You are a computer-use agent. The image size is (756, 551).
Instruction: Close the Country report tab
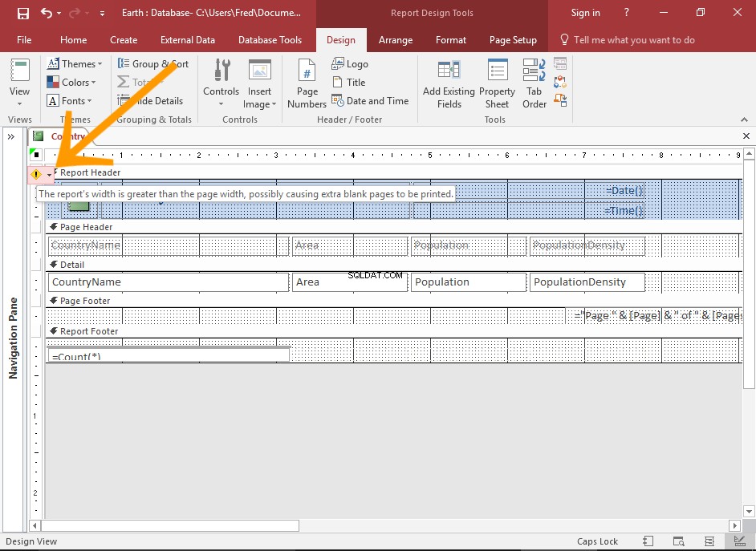(746, 136)
